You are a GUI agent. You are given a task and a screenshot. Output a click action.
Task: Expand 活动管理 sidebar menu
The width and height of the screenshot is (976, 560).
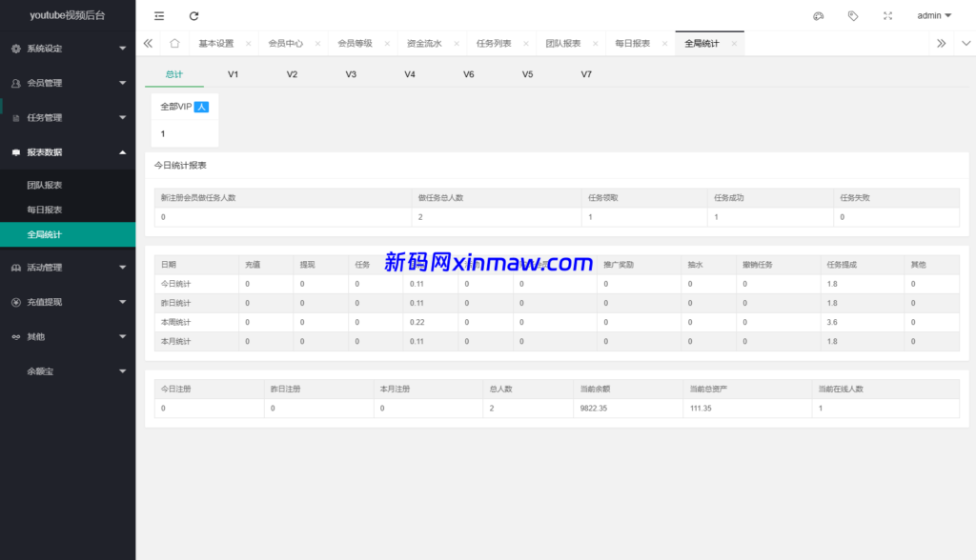(x=68, y=268)
